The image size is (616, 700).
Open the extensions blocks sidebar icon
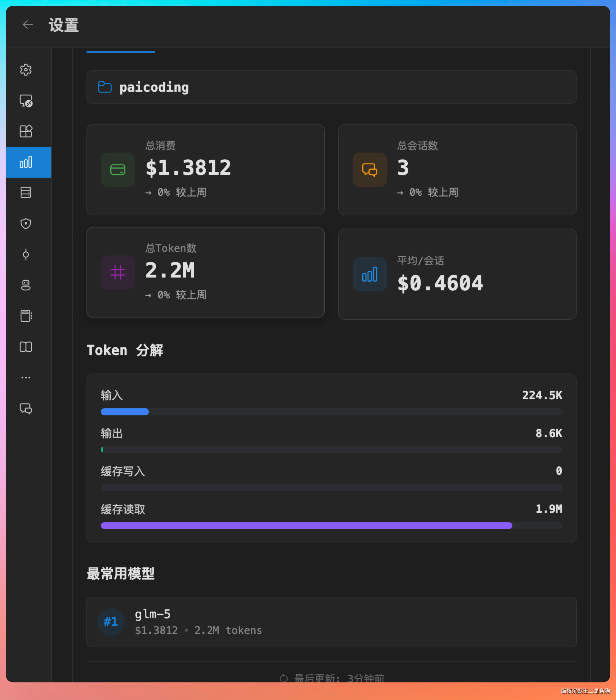coord(26,131)
